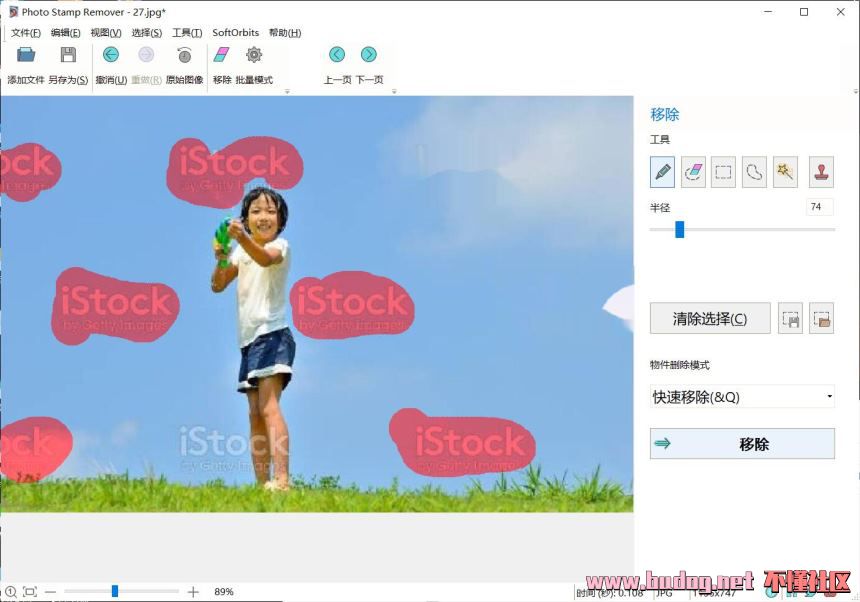Select the selection eraser tool
This screenshot has width=860, height=602.
[x=693, y=172]
